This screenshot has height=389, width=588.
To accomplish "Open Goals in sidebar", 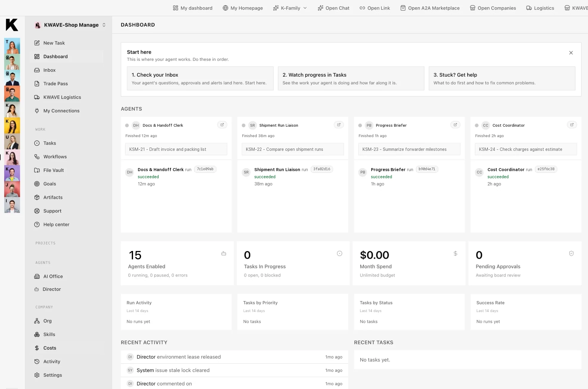I will point(66,184).
